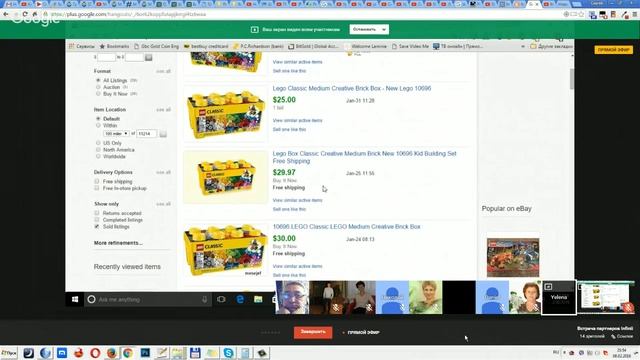Click View similar active items under $25.00

(x=298, y=120)
